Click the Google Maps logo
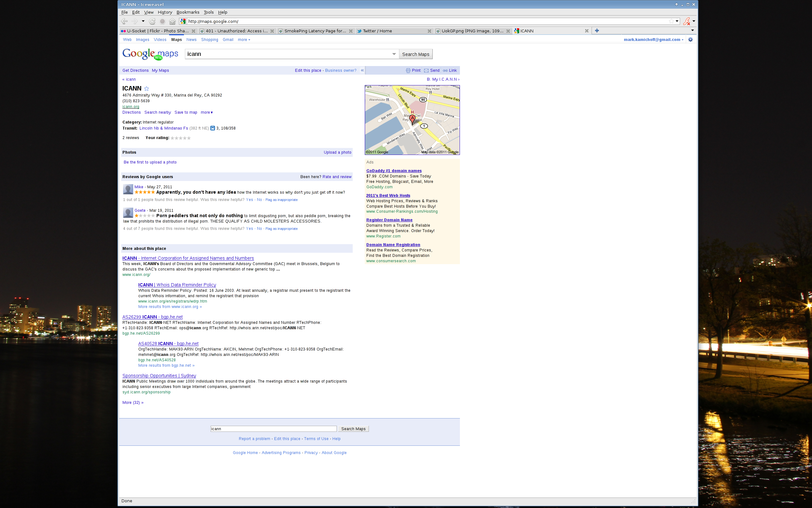Screen dimensions: 812x508 [150, 54]
